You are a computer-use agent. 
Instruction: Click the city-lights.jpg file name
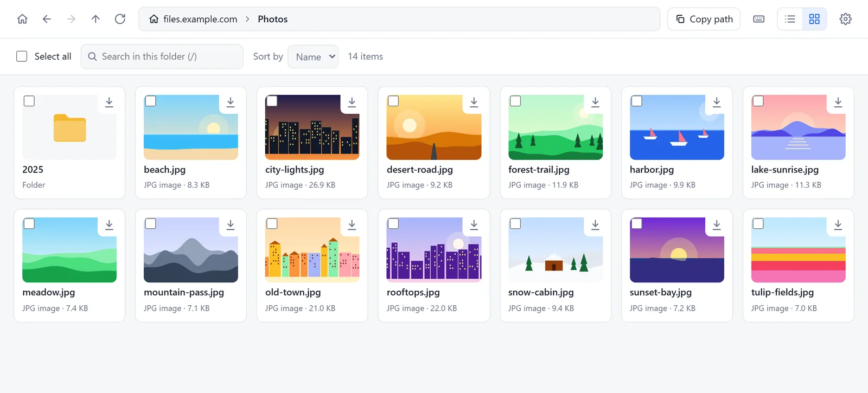(295, 170)
